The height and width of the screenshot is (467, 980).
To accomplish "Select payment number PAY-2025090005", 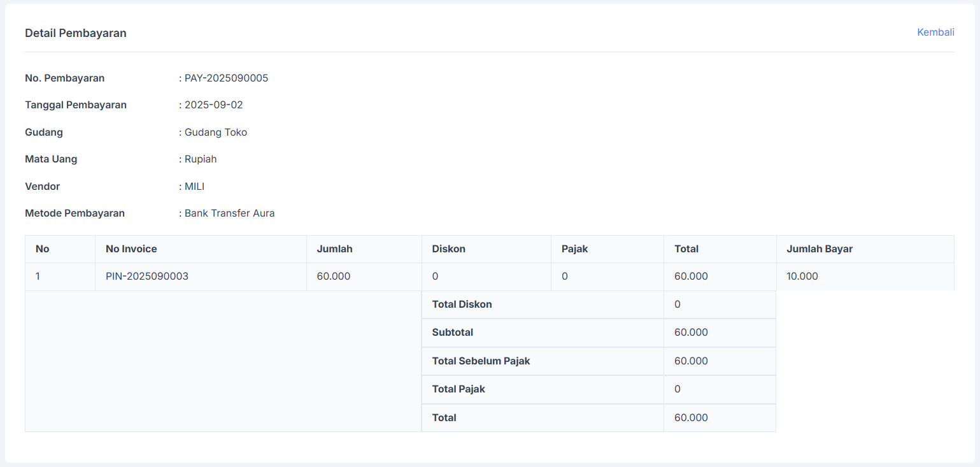I will coord(226,78).
